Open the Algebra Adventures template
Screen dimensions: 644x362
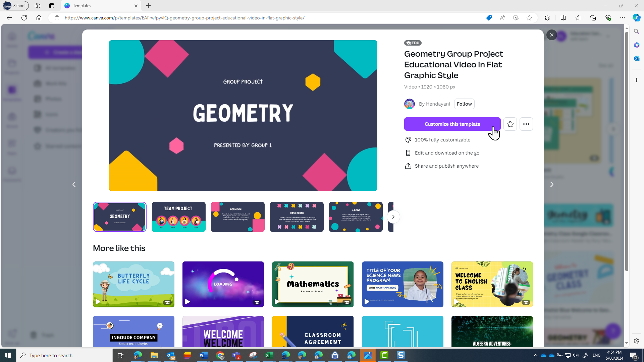[492, 331]
